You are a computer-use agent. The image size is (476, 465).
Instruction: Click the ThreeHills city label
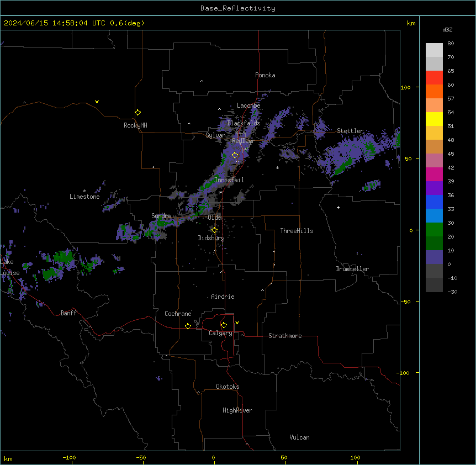coord(297,231)
